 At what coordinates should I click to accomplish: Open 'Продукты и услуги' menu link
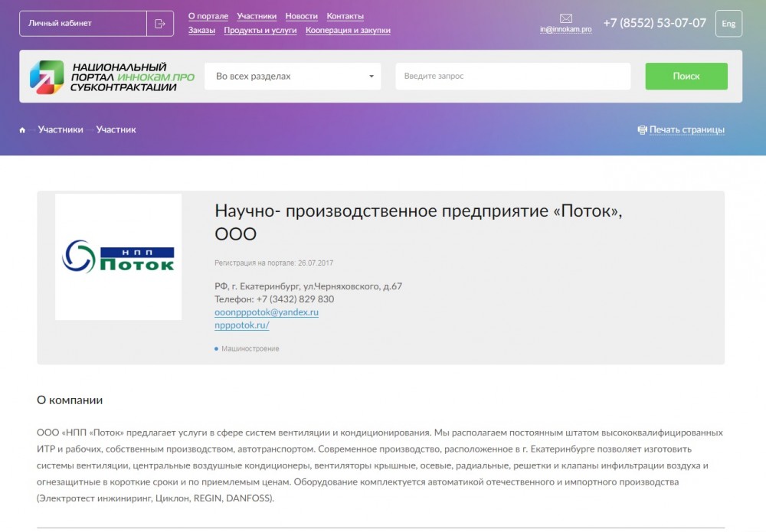point(260,31)
